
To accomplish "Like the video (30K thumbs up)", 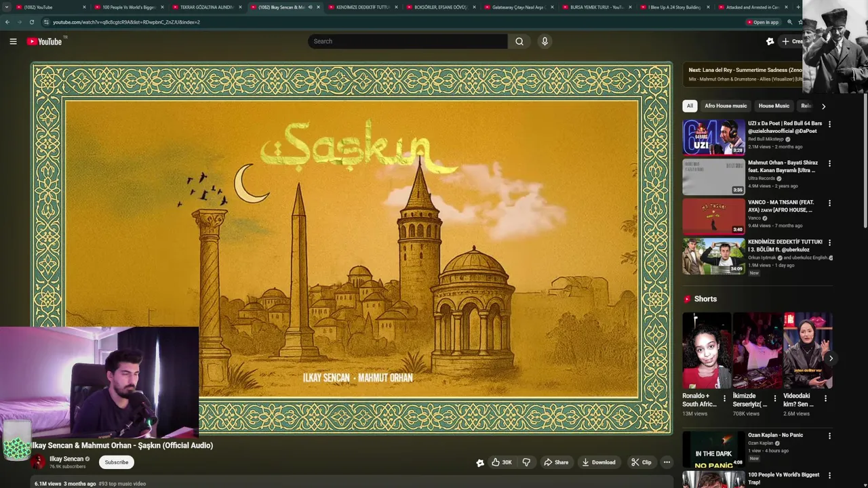I will coord(502,462).
